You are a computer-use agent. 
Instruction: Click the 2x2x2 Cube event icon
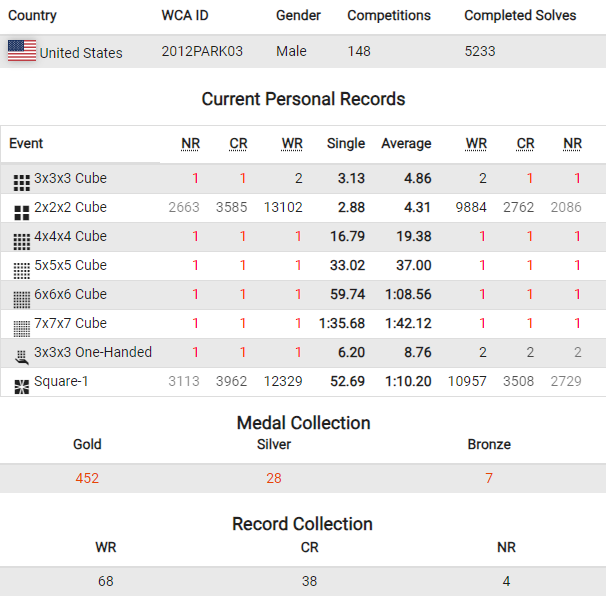pyautogui.click(x=21, y=211)
